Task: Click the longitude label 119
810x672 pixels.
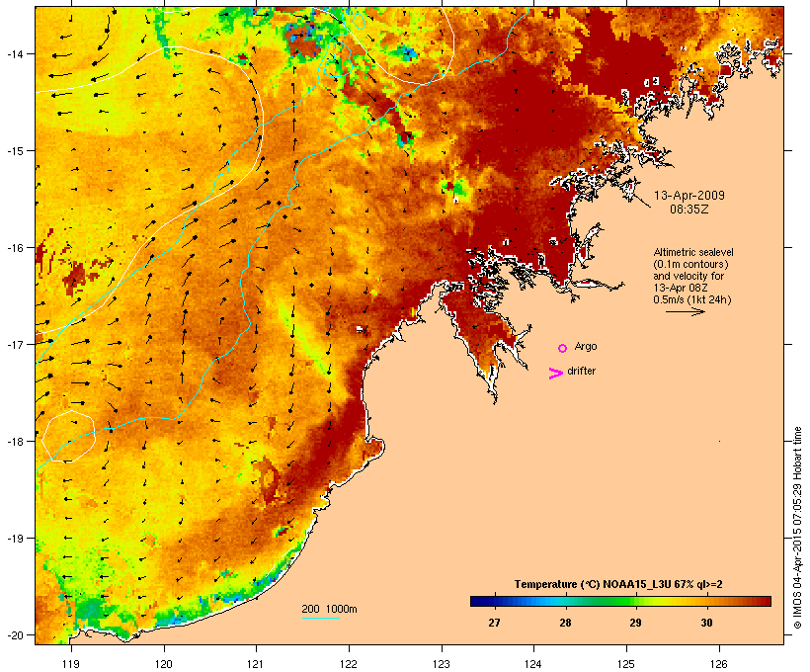Action: tap(71, 664)
